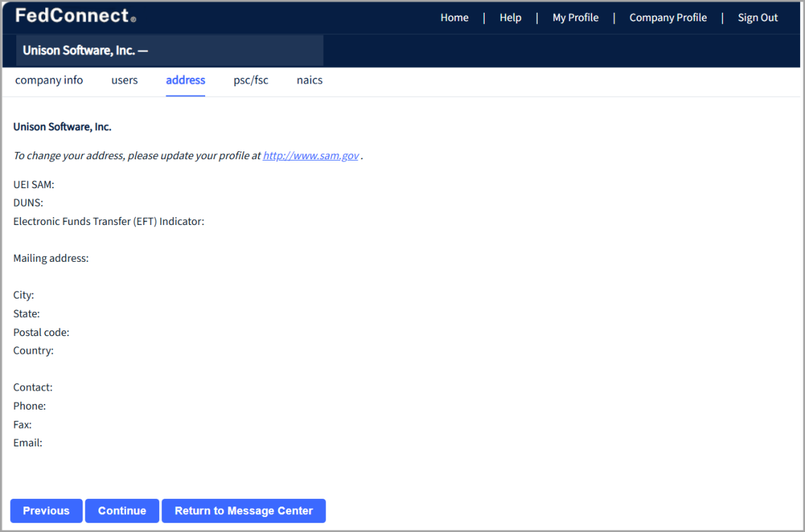Click the Mailing address: label

pyautogui.click(x=51, y=258)
